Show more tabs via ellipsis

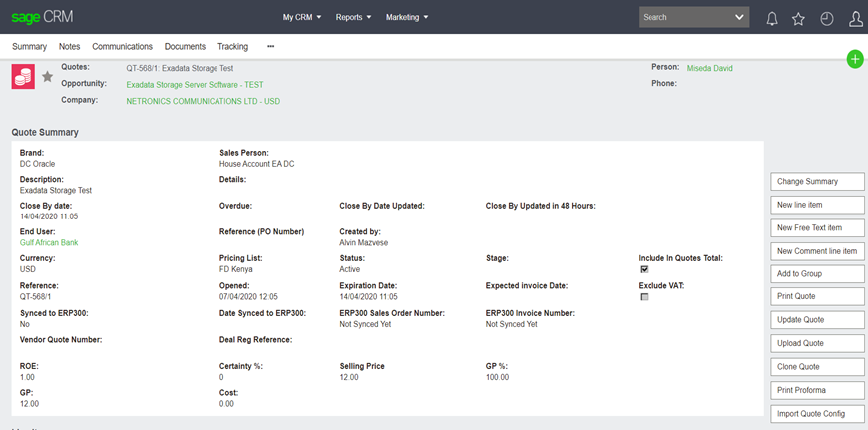tap(270, 46)
